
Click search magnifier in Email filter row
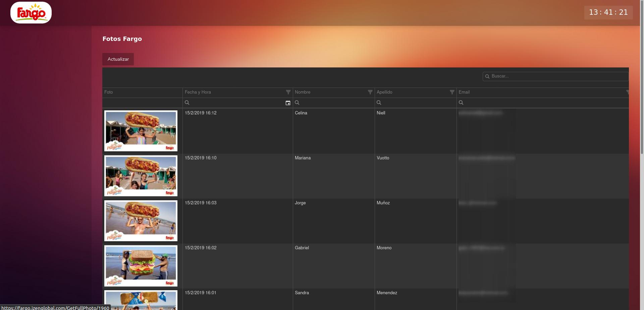pos(461,103)
